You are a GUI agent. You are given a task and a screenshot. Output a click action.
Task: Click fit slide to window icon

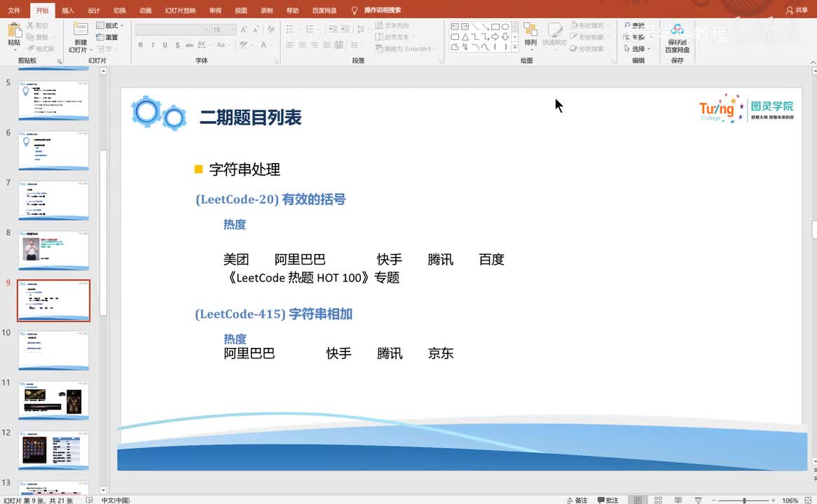click(x=808, y=500)
